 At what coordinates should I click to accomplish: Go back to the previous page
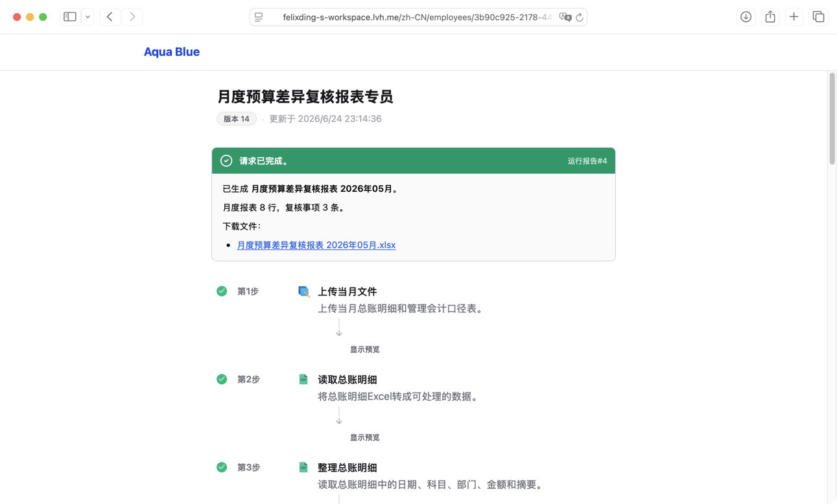[x=110, y=17]
